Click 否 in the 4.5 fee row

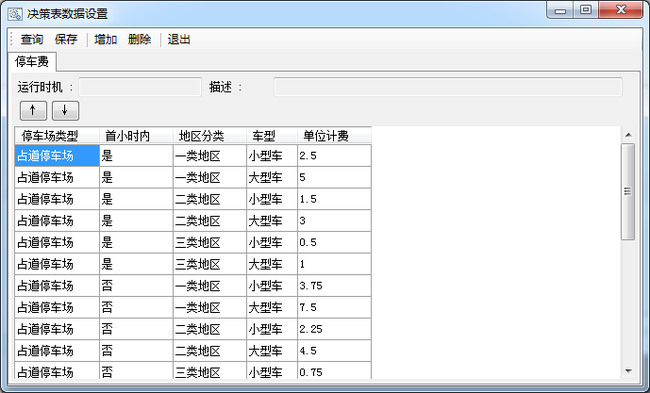pos(136,351)
